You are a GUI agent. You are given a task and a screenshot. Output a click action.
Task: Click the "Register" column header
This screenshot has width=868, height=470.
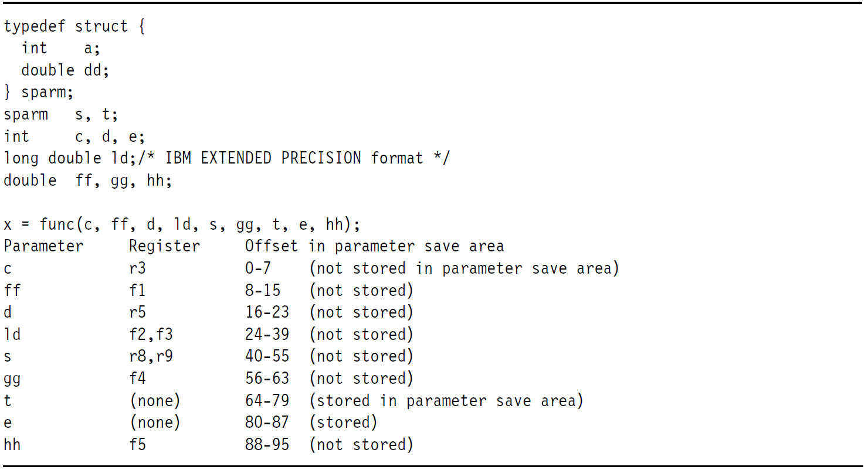coord(164,246)
